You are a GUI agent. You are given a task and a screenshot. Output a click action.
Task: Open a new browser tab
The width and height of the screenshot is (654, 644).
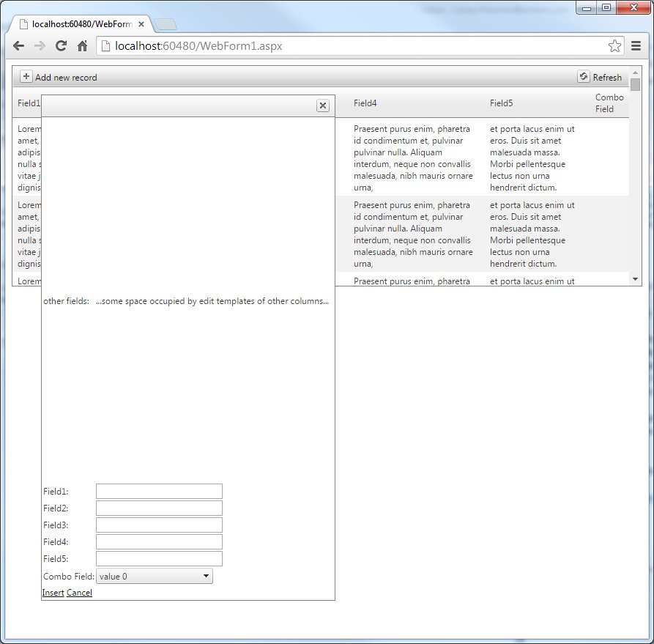point(166,25)
